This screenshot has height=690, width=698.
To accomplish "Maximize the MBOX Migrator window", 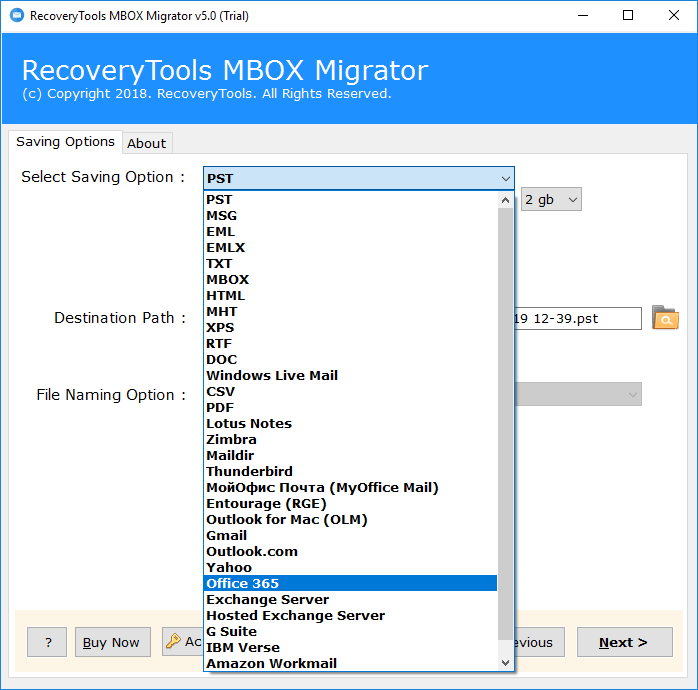I will pos(628,16).
